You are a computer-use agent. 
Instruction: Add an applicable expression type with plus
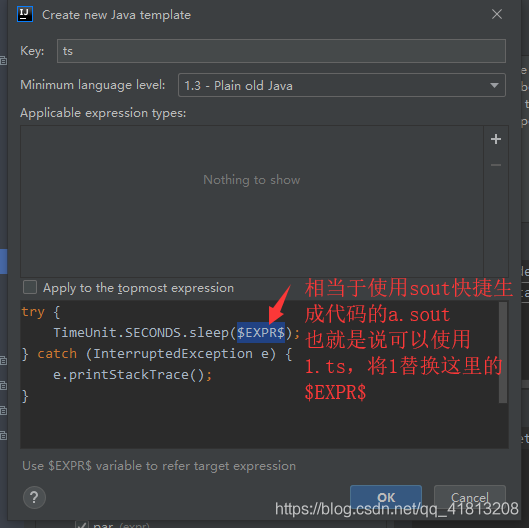[496, 139]
